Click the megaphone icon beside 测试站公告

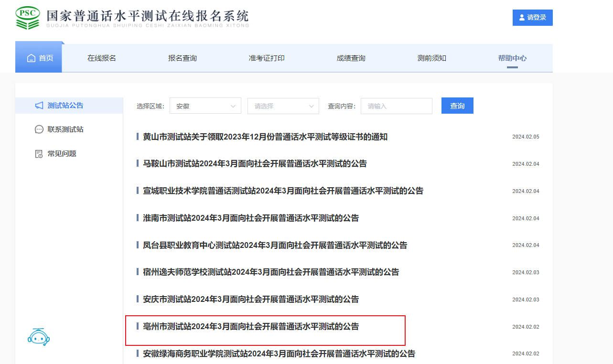[x=39, y=106]
